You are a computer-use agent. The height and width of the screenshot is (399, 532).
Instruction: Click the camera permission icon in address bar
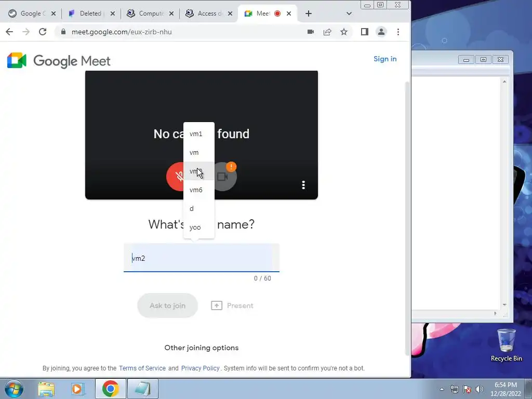pos(311,32)
